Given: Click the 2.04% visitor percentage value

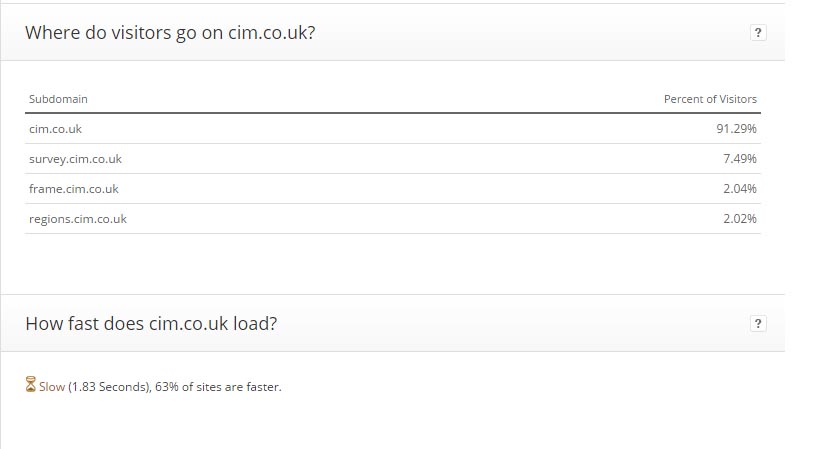Looking at the screenshot, I should (740, 189).
